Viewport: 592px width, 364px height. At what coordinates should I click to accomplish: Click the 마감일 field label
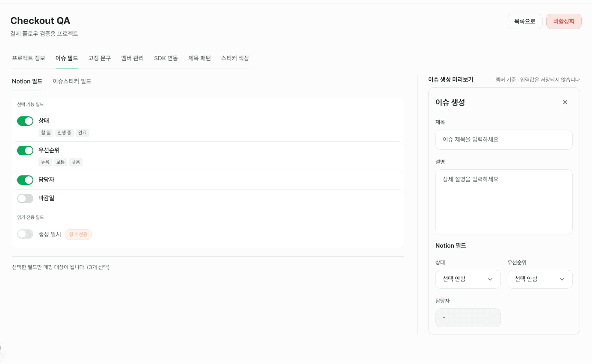[46, 198]
